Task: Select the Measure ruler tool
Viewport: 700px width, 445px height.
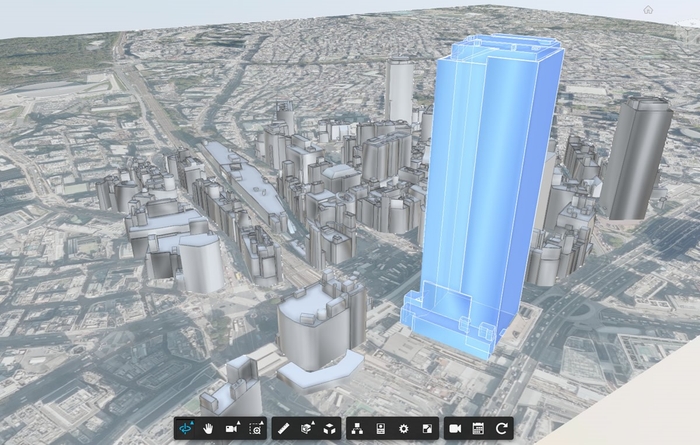Action: pos(283,428)
